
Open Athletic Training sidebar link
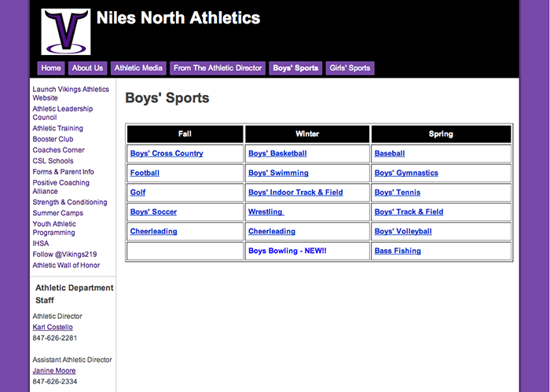(x=58, y=128)
